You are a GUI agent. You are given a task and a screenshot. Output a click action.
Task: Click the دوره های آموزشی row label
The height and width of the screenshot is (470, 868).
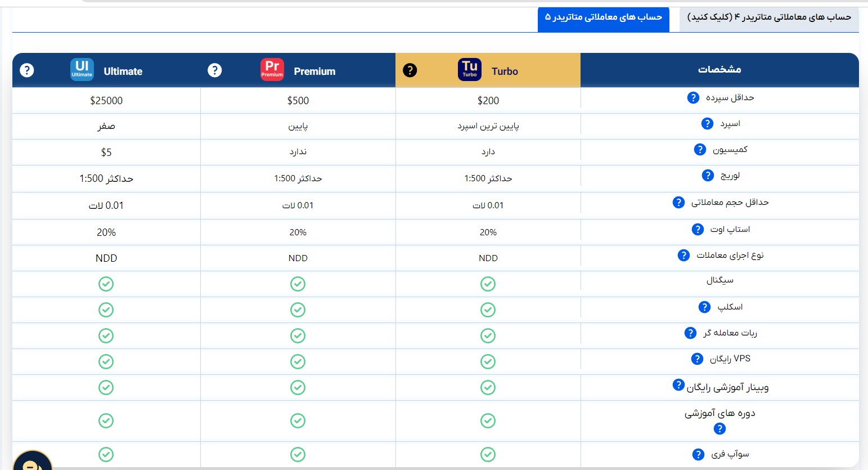(720, 414)
